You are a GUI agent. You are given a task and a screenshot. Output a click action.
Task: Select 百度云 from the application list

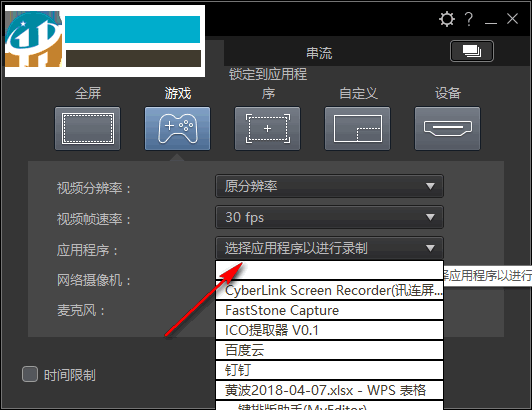pos(329,350)
